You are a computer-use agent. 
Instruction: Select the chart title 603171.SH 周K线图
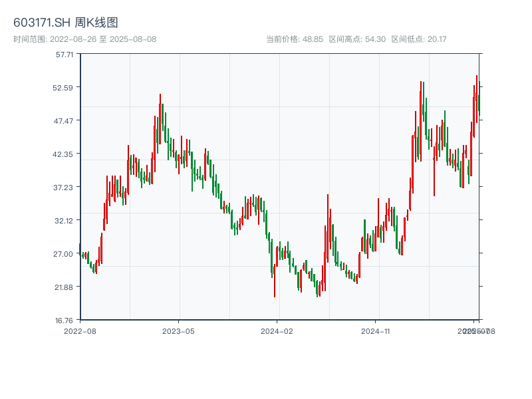(65, 23)
